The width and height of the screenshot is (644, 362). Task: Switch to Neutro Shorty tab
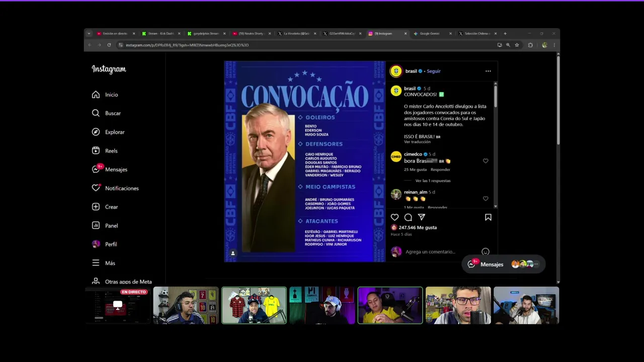tap(251, 34)
